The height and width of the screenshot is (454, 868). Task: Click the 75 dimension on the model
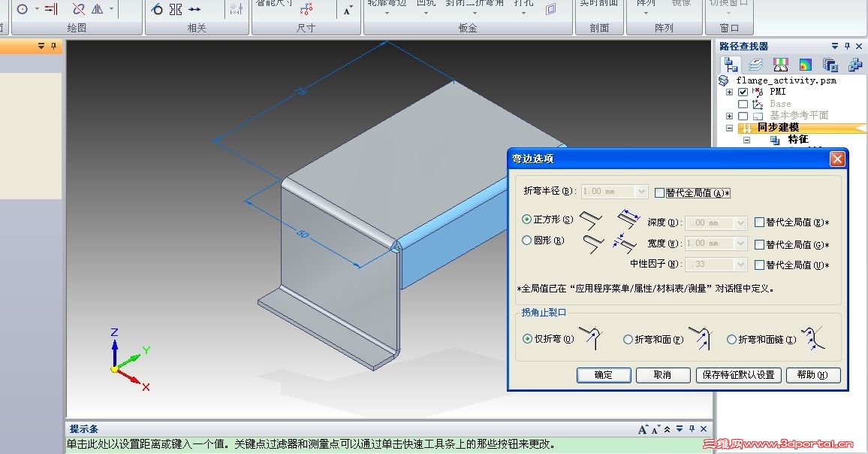(300, 91)
